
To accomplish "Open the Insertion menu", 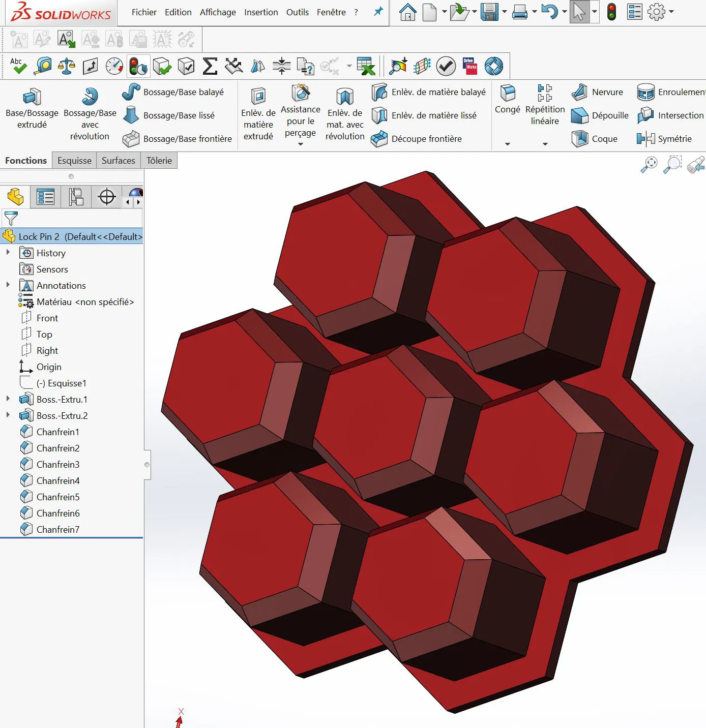I will [261, 12].
